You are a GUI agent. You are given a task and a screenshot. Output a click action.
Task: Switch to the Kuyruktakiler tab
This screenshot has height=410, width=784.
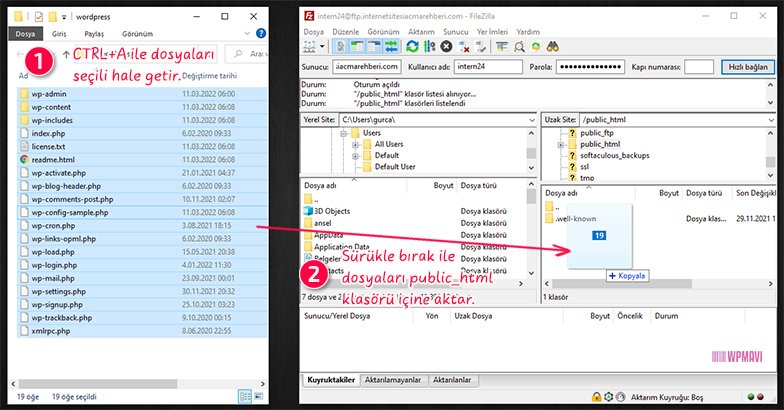[x=331, y=380]
